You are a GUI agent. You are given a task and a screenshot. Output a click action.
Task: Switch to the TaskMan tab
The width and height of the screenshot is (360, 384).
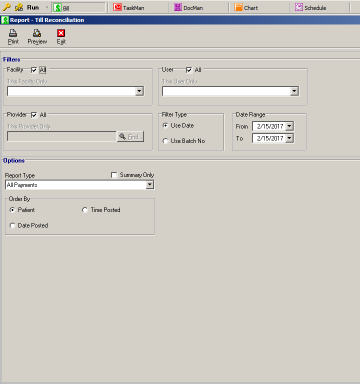[x=129, y=7]
